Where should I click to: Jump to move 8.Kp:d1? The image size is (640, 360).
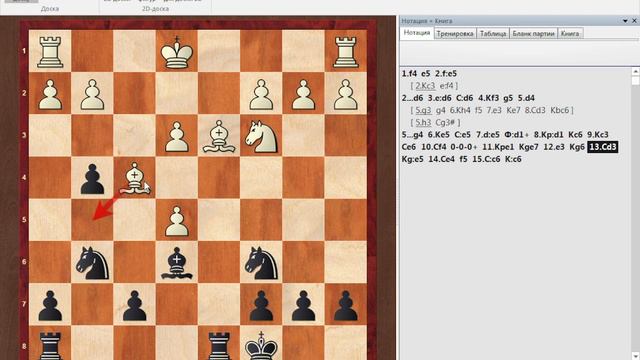(549, 135)
